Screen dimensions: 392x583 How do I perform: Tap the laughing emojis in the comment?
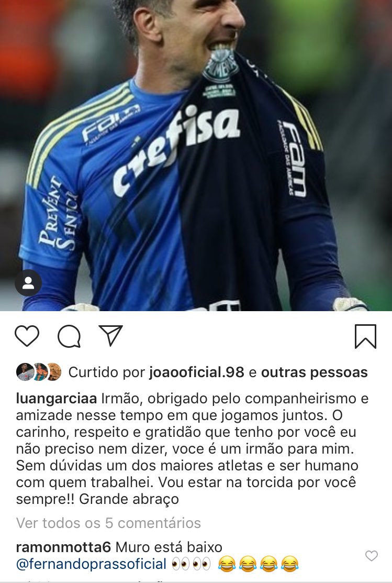click(258, 564)
